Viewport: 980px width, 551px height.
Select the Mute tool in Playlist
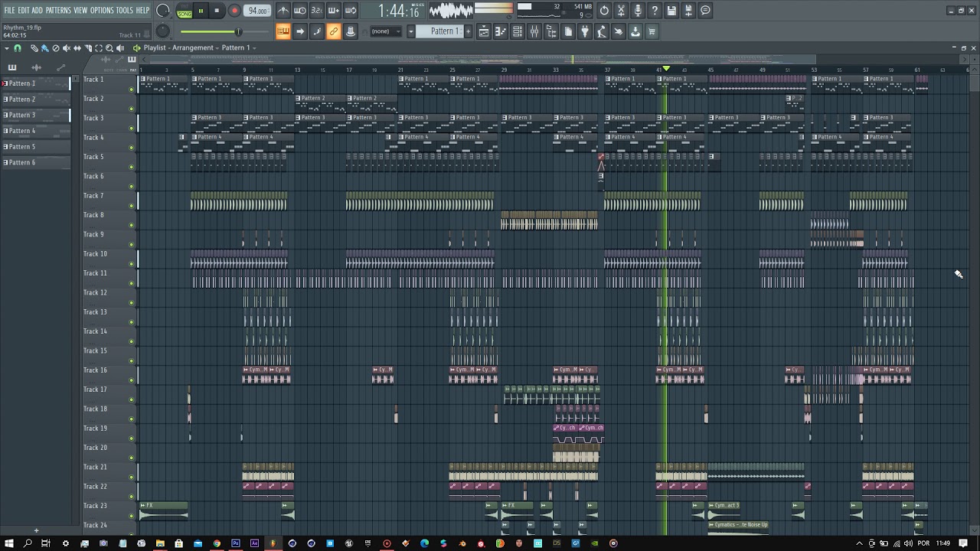(x=67, y=48)
